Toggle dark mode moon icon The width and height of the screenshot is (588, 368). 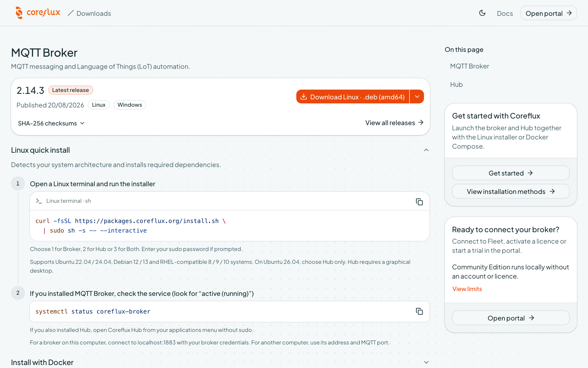[483, 13]
